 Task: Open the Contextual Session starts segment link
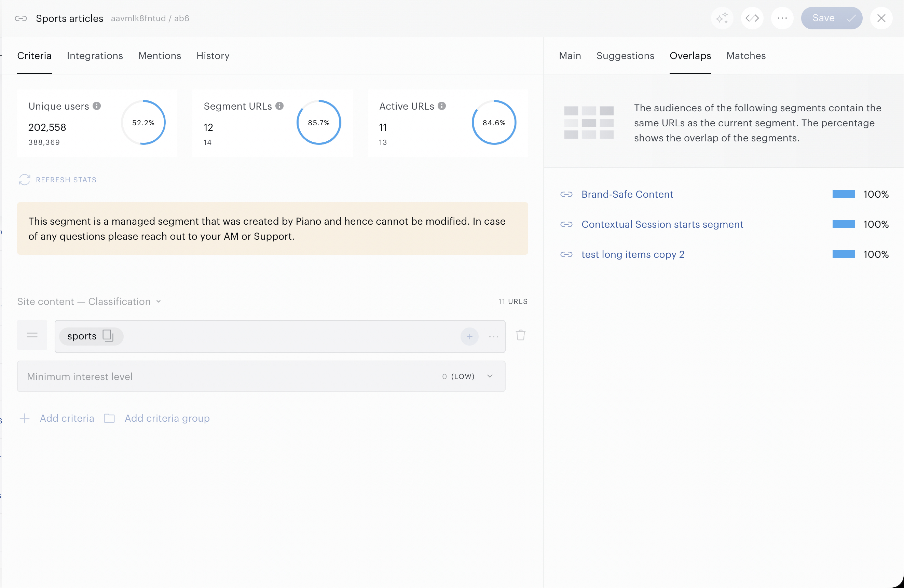click(x=662, y=224)
